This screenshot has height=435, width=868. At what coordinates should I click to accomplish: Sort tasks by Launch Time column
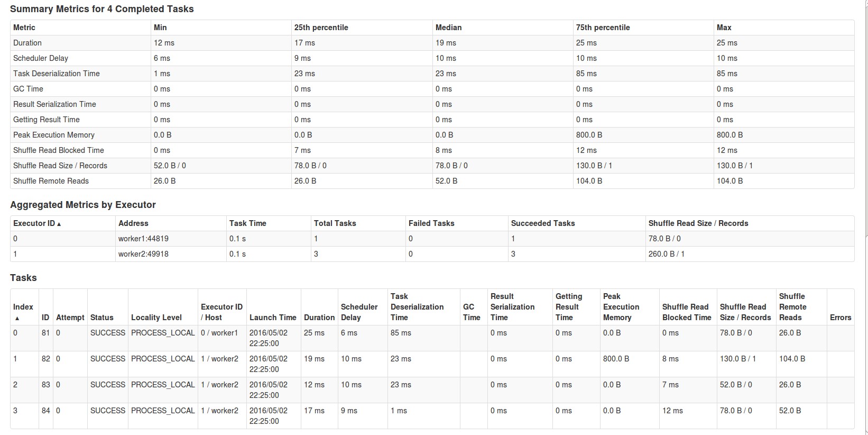coord(273,318)
